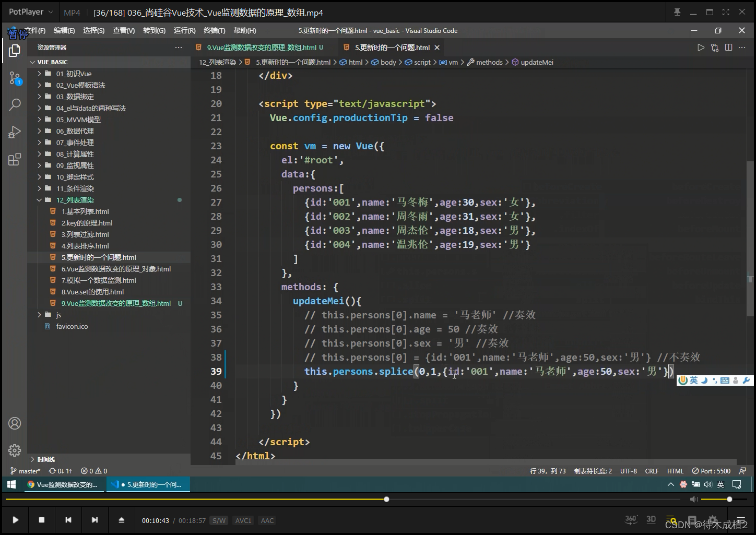Show hidden tray icons chevron
756x535 pixels.
pyautogui.click(x=671, y=484)
